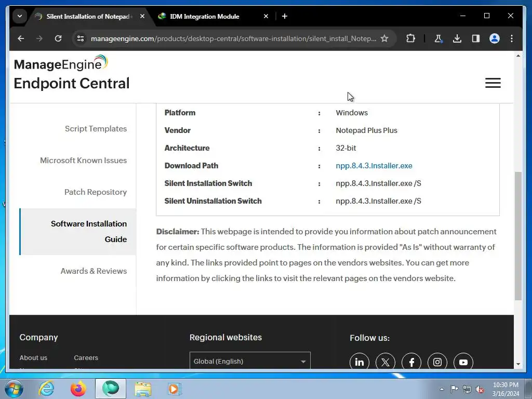Open the Action Center flag icon
This screenshot has width=532, height=399.
454,389
